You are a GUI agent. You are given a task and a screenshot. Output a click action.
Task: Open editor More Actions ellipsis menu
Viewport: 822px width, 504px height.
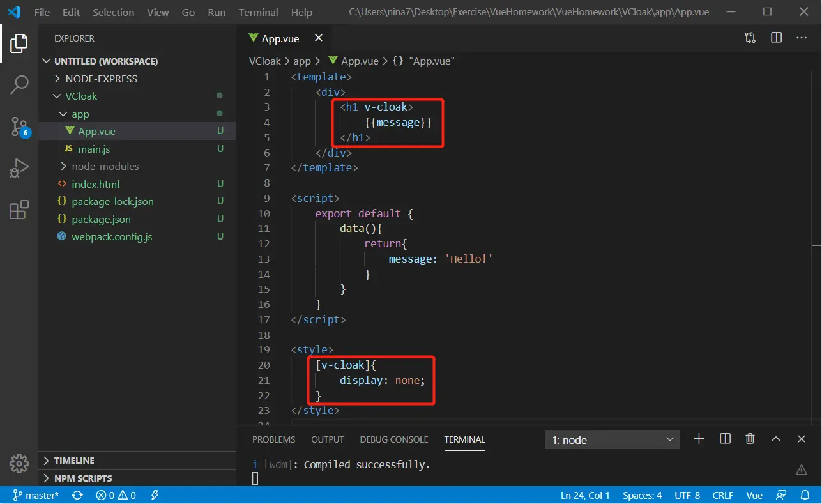(802, 38)
